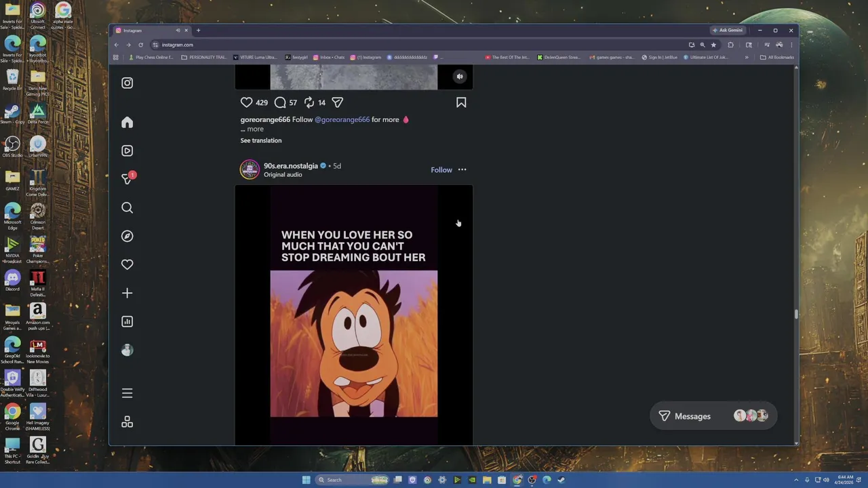868x488 pixels.
Task: Open Sign In | JetBlue bookmark
Action: coord(660,58)
